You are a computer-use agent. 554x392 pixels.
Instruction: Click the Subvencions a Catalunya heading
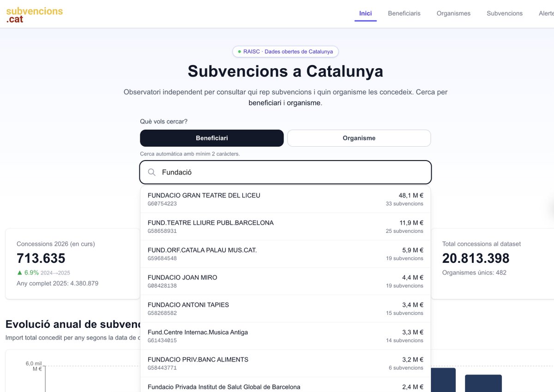click(x=285, y=71)
